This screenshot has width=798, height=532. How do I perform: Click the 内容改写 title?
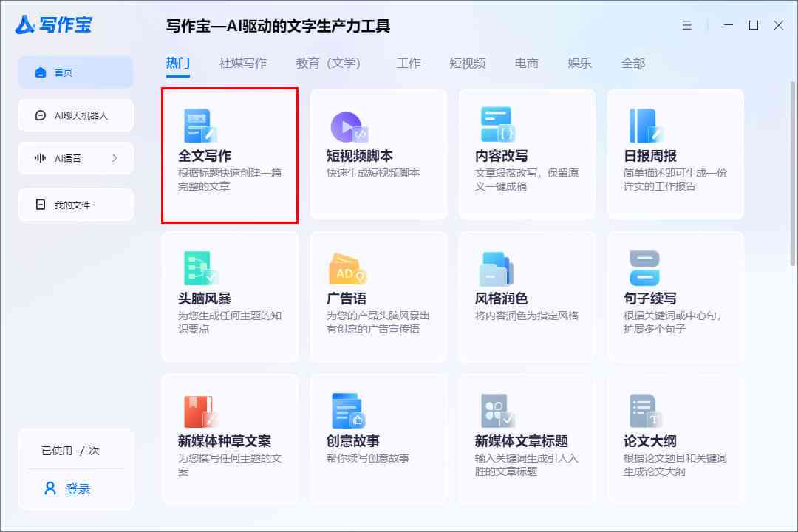pyautogui.click(x=501, y=156)
